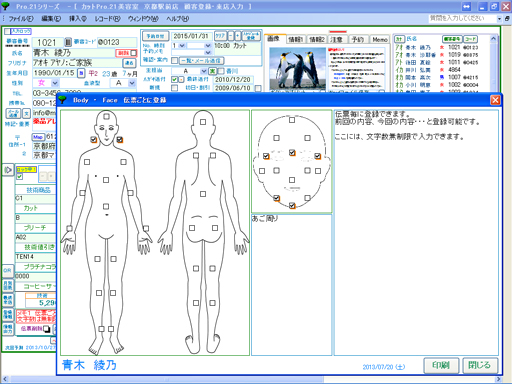Click the arrow icon at the left of the slip section
This screenshot has height=384, width=512.
[x=8, y=170]
